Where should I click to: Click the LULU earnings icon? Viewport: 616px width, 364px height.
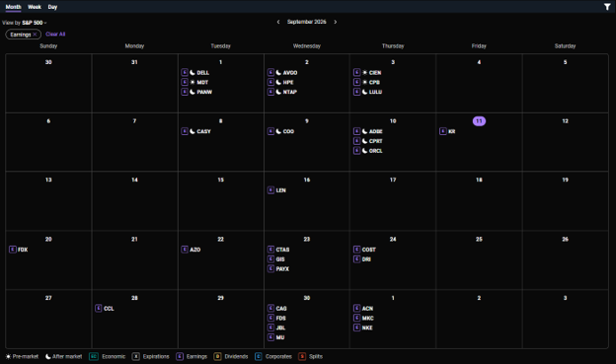tap(356, 92)
